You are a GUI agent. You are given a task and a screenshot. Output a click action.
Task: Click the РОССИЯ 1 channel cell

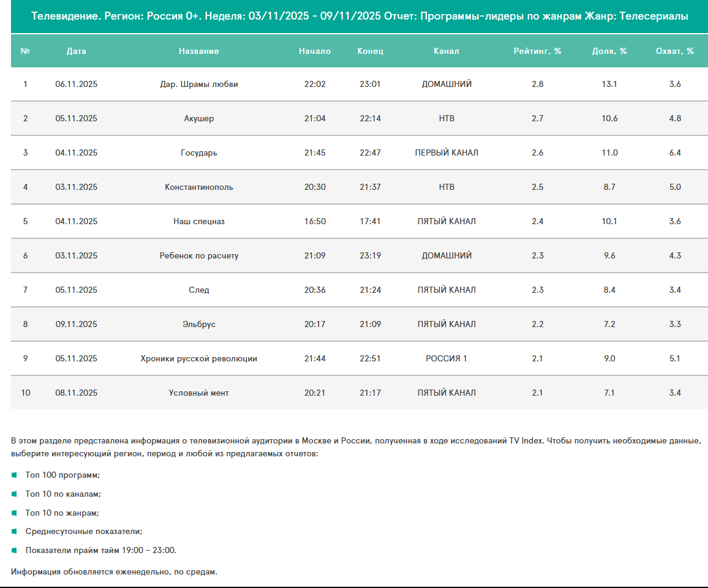pyautogui.click(x=446, y=358)
